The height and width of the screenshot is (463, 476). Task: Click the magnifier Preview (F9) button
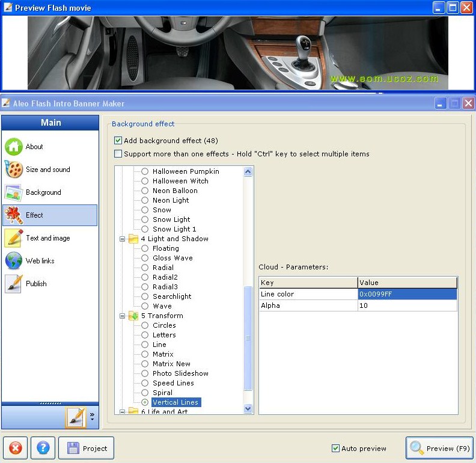(439, 448)
